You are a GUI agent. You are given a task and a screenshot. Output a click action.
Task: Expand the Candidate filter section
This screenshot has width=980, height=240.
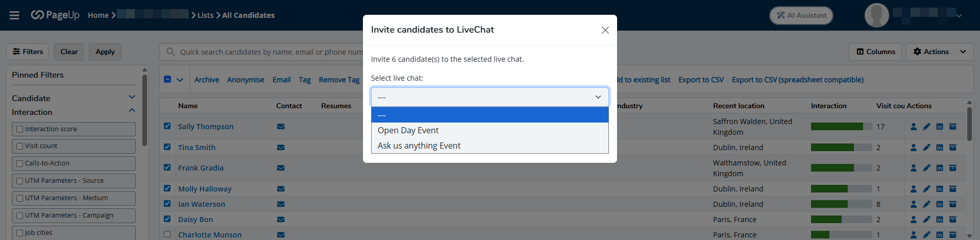[x=132, y=98]
